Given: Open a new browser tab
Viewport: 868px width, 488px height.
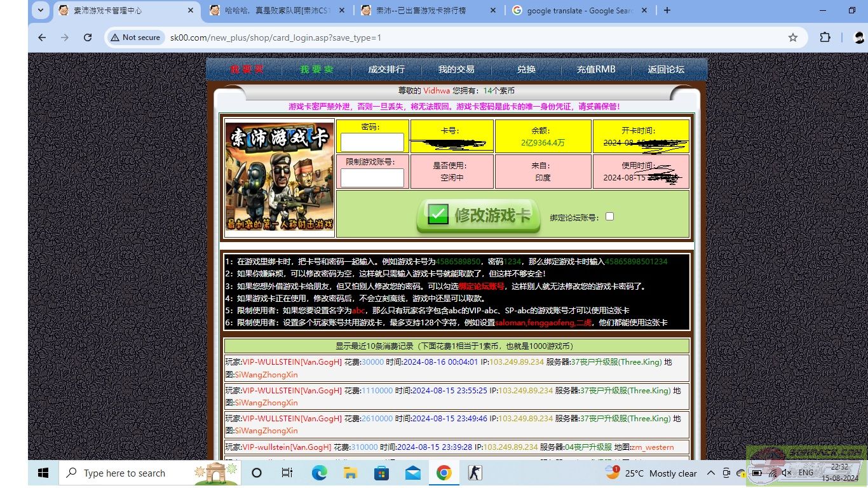Looking at the screenshot, I should tap(667, 10).
